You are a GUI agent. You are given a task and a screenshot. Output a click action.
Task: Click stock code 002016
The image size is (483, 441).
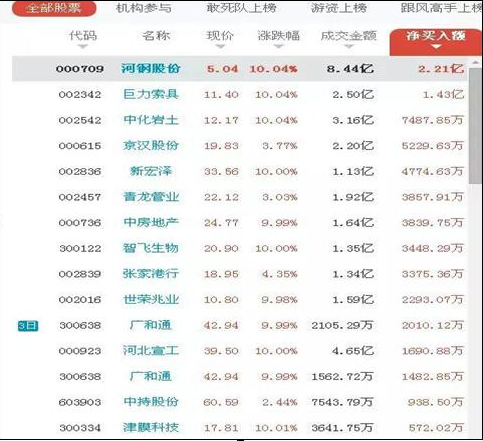[80, 300]
